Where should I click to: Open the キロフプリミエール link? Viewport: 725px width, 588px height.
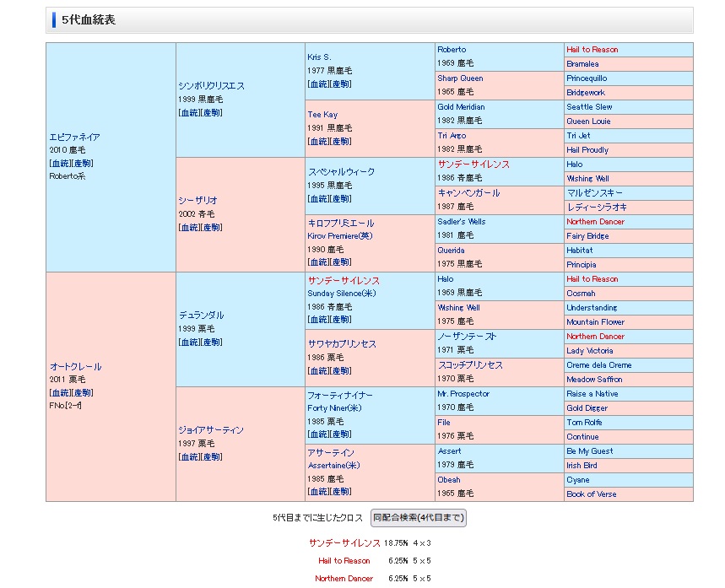pos(341,224)
